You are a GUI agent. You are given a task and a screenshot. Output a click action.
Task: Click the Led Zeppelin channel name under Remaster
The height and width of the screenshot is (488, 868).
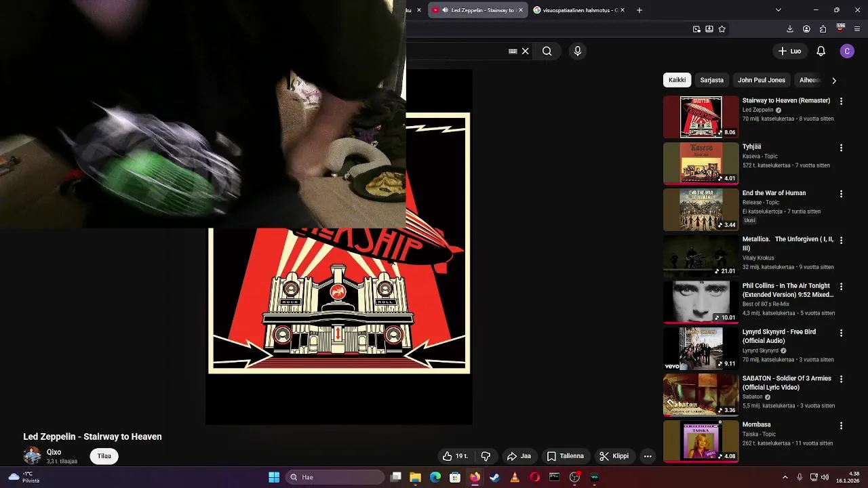(x=757, y=110)
